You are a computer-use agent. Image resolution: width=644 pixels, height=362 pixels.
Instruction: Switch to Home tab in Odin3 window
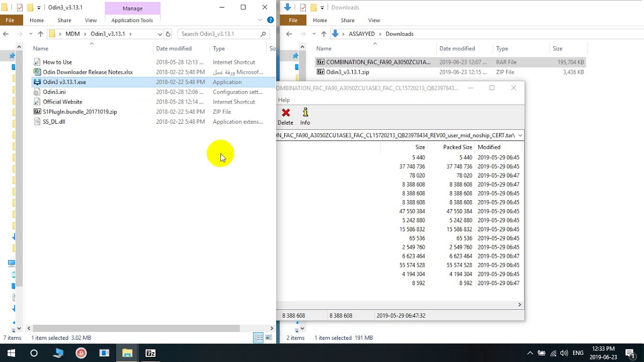click(x=37, y=20)
